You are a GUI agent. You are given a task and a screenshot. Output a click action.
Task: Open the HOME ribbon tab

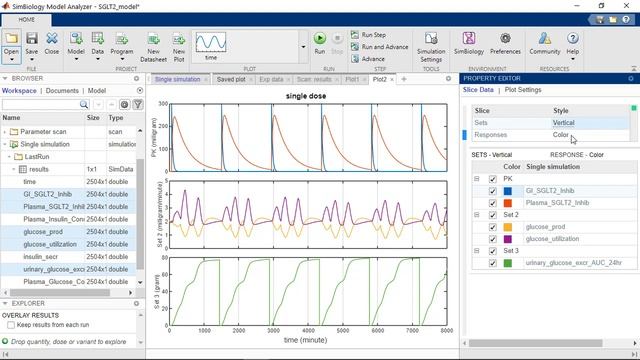pos(27,20)
